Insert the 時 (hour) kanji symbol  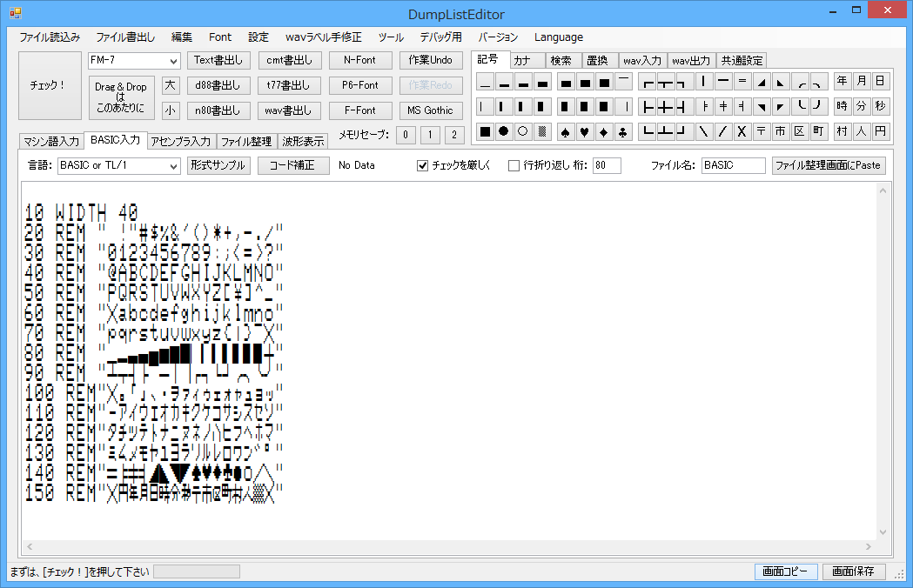[x=842, y=106]
